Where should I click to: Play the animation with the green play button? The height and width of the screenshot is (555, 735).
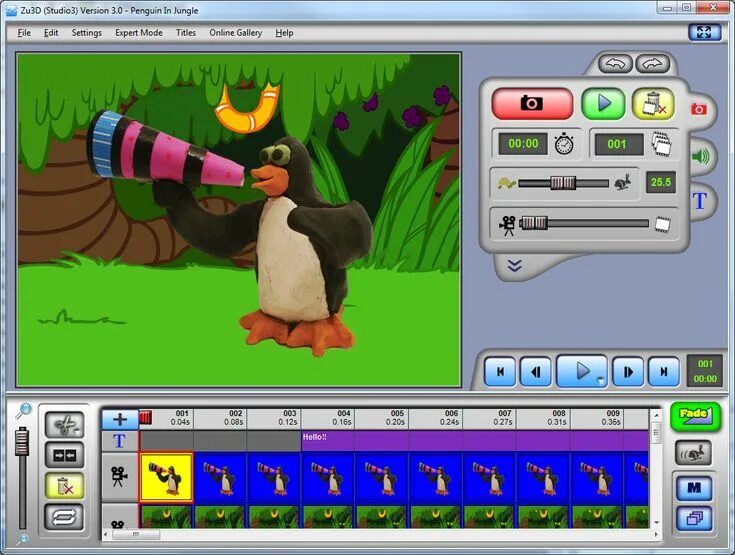pos(603,104)
